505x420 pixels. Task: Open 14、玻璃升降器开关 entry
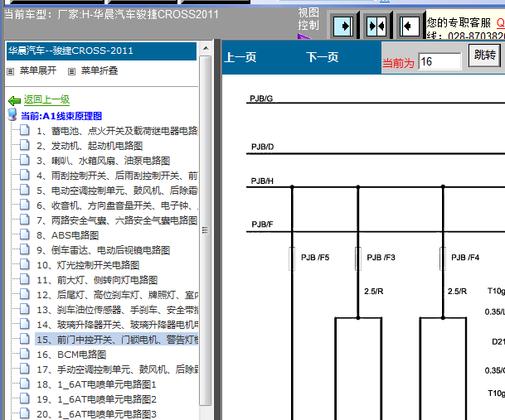tap(117, 325)
